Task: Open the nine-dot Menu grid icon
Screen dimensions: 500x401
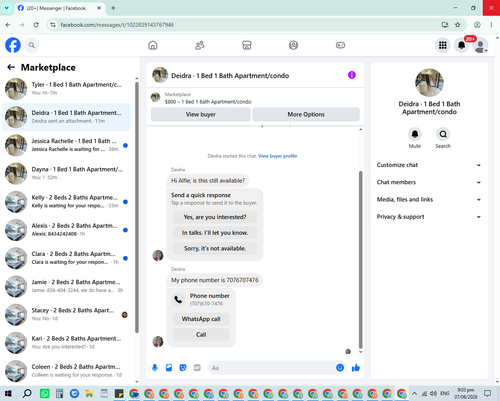Action: click(443, 45)
